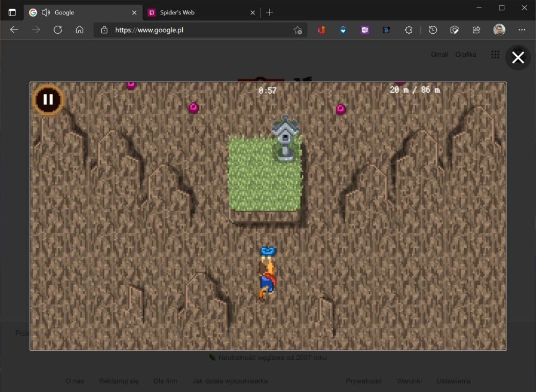Switch to the Spider's Web tab

click(202, 13)
